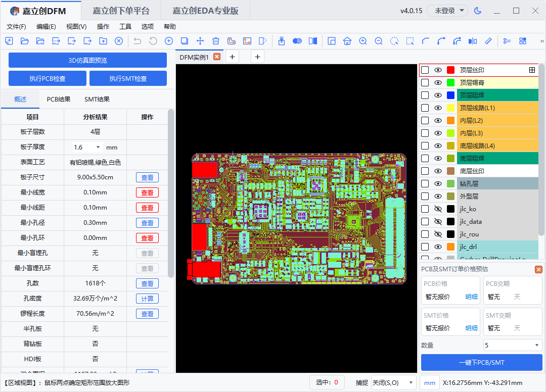The image size is (546, 392).
Task: Click the upload file toolbar icon
Action: [x=103, y=41]
